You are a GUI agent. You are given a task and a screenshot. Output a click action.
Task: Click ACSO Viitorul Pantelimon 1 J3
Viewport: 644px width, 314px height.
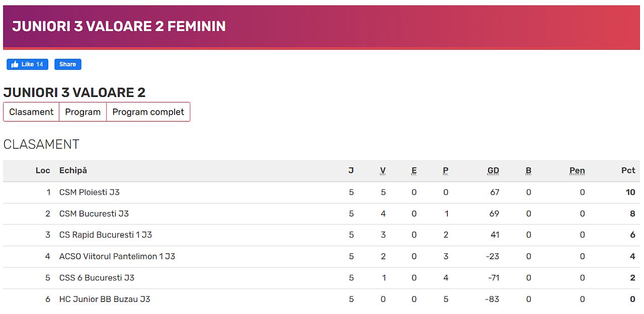[117, 257]
